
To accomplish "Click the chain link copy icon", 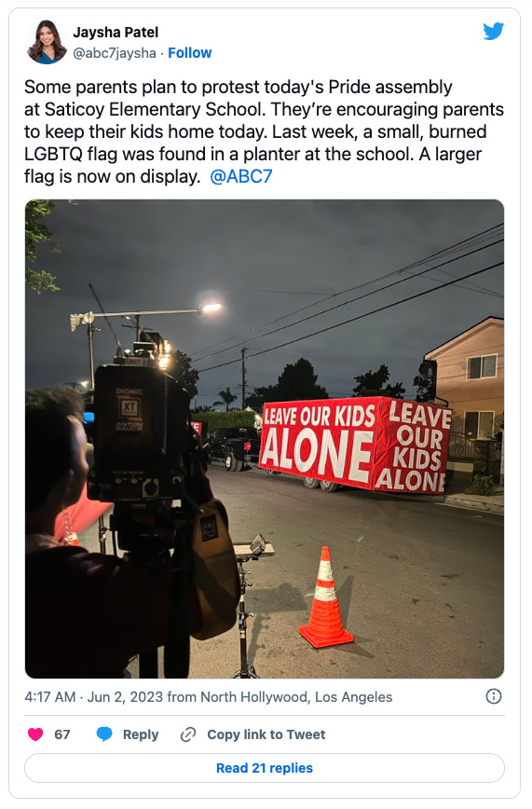I will (188, 734).
